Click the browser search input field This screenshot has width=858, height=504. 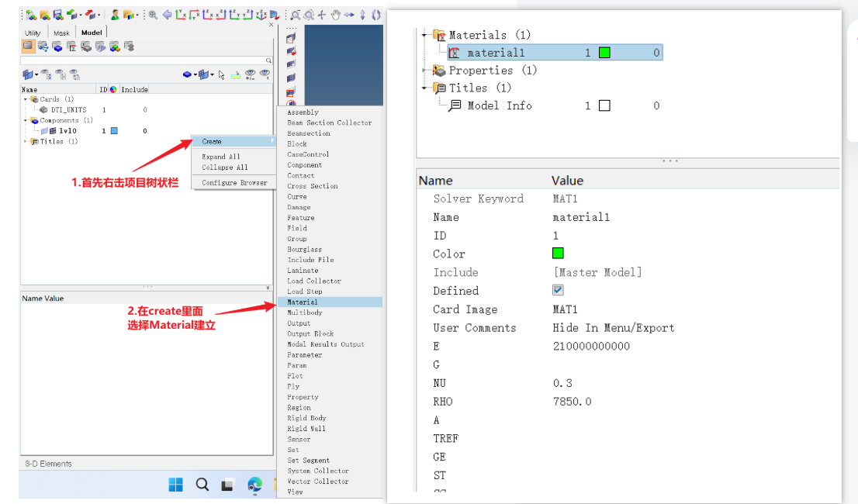pos(143,60)
